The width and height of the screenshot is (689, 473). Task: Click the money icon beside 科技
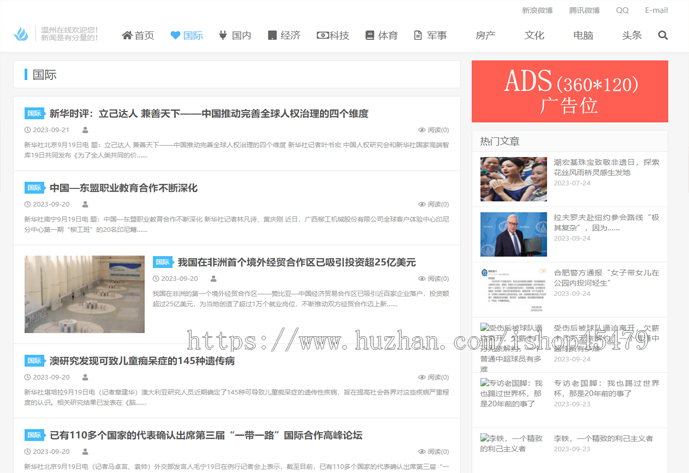tap(323, 35)
